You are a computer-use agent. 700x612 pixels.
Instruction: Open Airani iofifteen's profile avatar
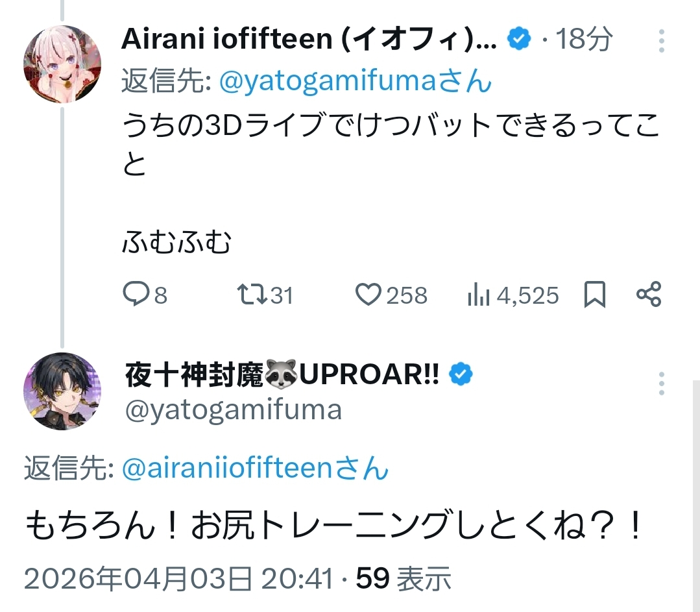62,64
